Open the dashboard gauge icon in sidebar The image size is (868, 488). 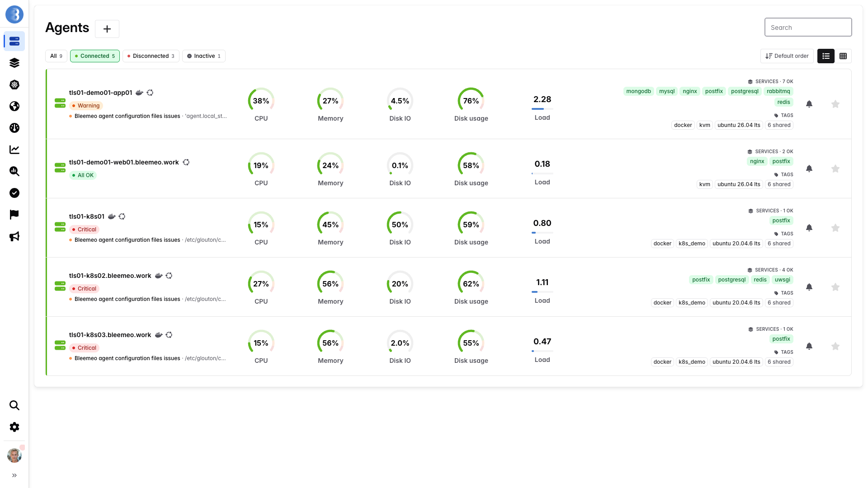click(x=14, y=128)
